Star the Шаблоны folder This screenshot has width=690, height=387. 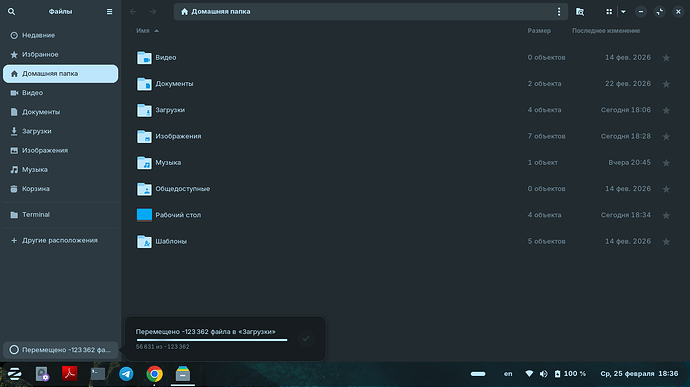(x=666, y=242)
